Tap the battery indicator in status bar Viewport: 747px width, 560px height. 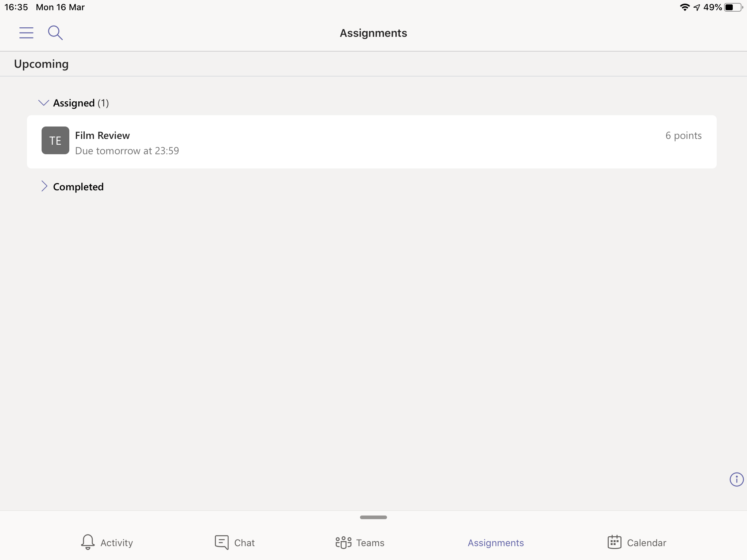[733, 7]
